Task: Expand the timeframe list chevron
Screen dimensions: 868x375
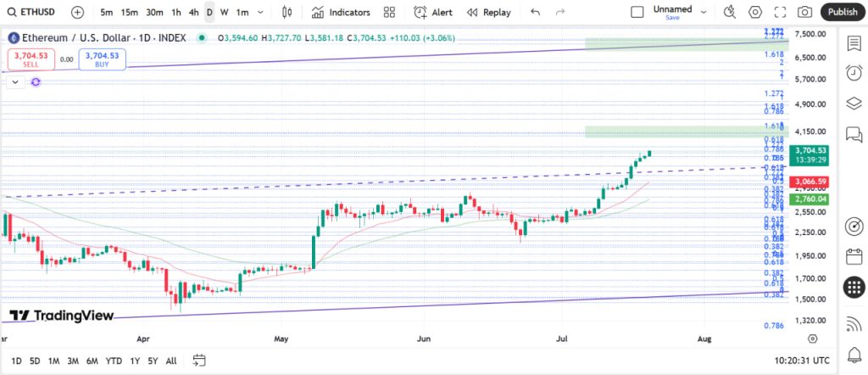Action: pyautogui.click(x=261, y=12)
